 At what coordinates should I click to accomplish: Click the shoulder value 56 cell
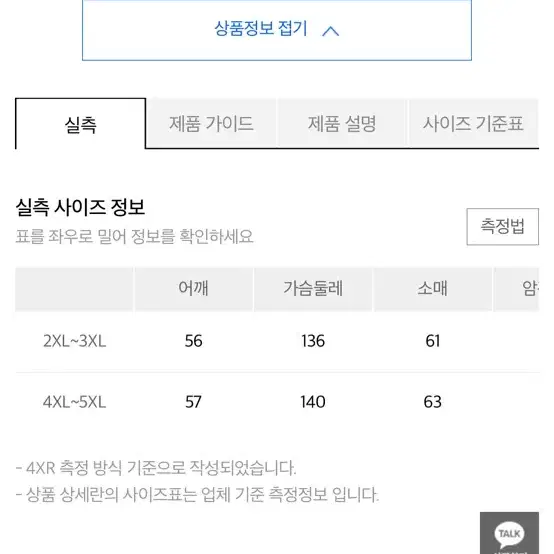pyautogui.click(x=194, y=341)
